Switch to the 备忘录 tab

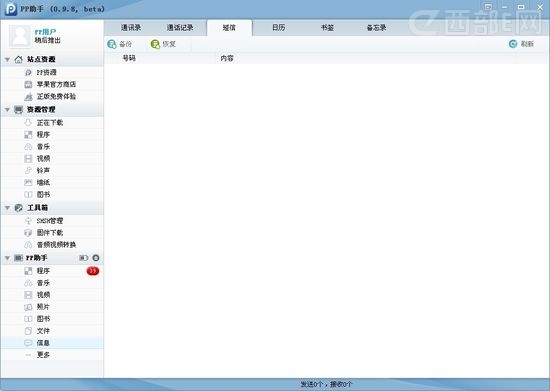pos(376,27)
